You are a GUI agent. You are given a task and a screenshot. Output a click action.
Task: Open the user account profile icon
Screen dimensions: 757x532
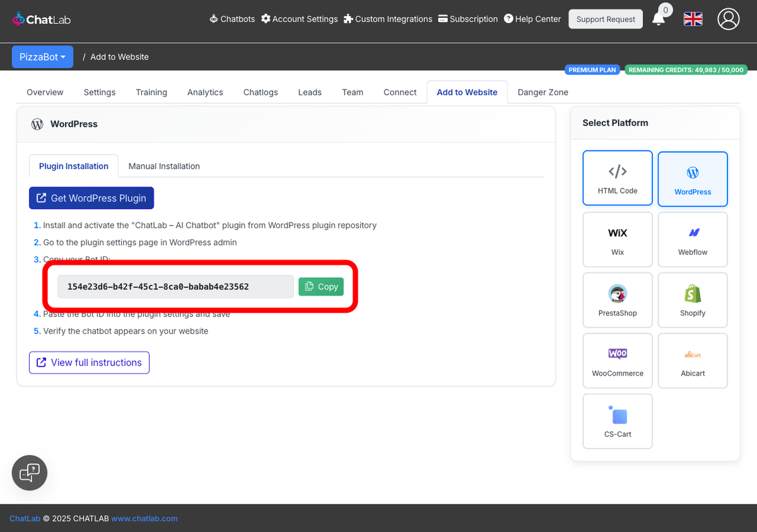729,19
